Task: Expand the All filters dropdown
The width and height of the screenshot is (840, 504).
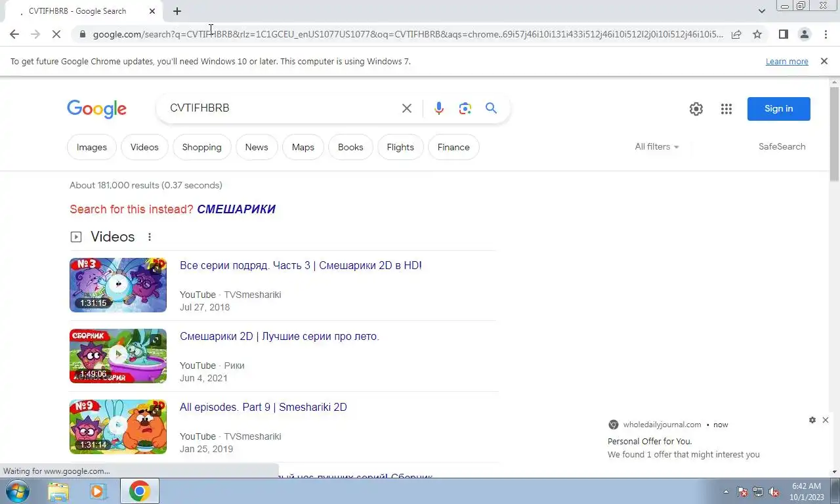Action: click(657, 147)
